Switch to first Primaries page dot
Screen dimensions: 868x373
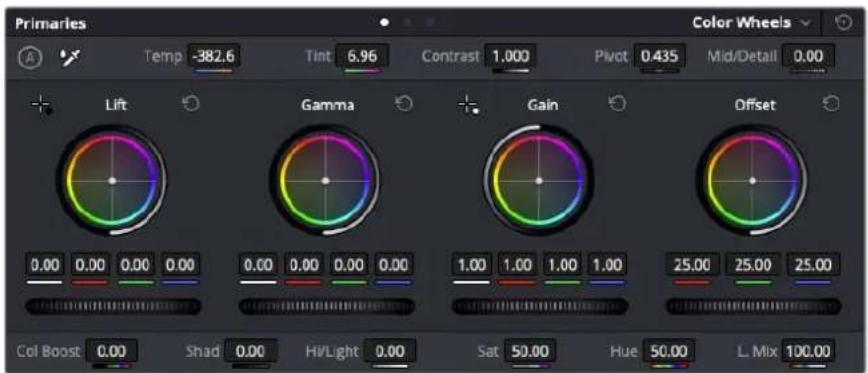pyautogui.click(x=384, y=23)
